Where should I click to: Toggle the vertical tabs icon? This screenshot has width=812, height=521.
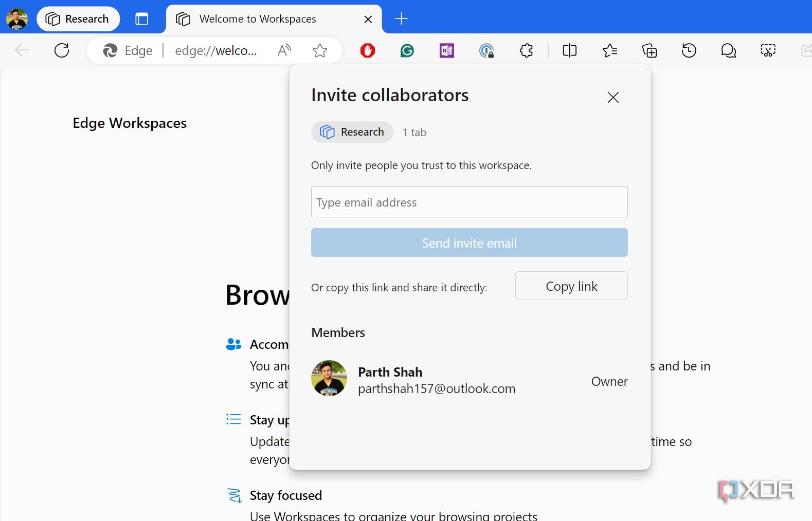tap(141, 19)
